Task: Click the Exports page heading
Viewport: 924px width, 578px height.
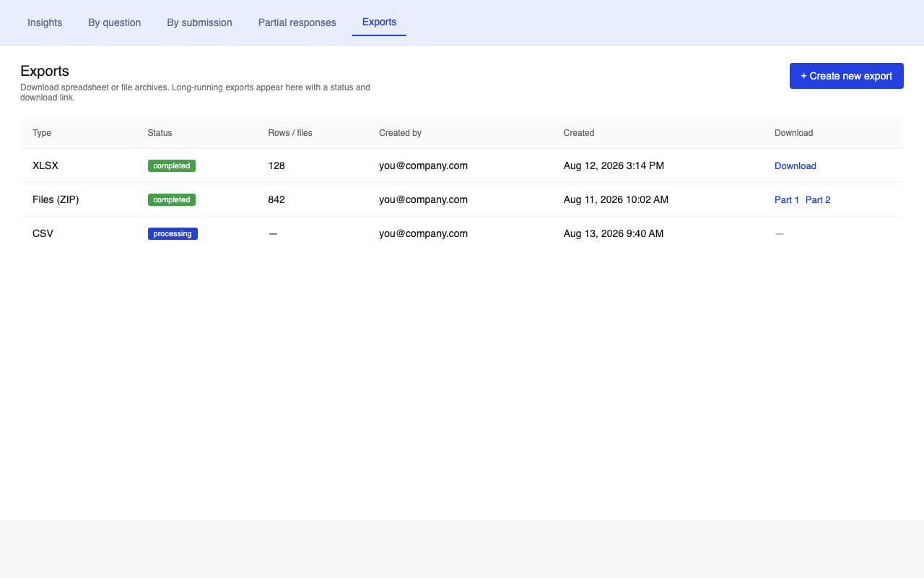Action: 45,71
